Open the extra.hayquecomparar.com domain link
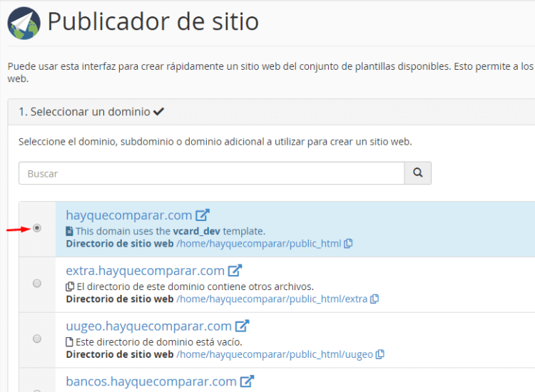The height and width of the screenshot is (392, 535). pos(145,271)
